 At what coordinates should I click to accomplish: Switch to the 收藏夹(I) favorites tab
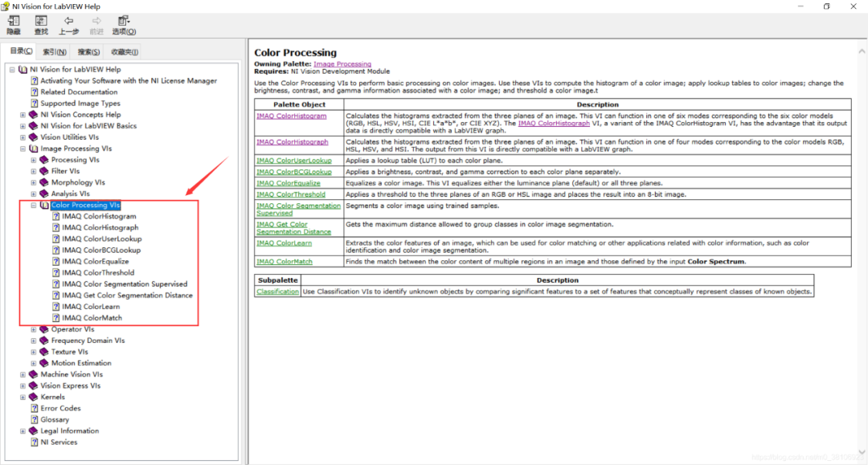click(x=125, y=52)
